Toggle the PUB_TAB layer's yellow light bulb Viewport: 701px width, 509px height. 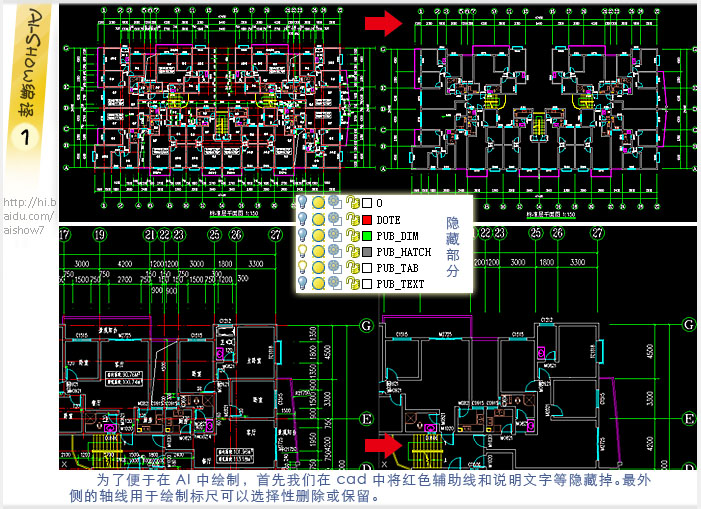tap(303, 267)
